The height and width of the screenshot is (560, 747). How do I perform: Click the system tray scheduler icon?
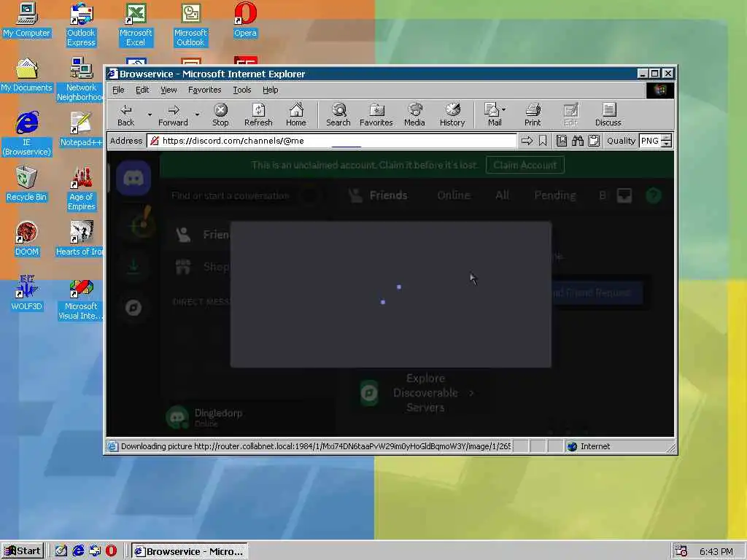coord(681,551)
